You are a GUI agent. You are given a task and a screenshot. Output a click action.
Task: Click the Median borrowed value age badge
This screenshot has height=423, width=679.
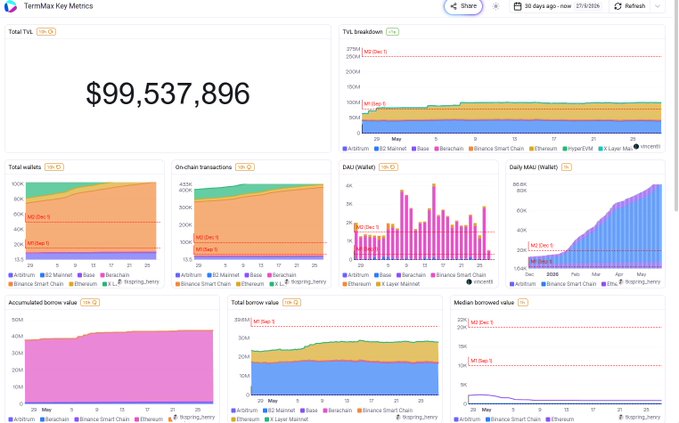[x=523, y=302]
